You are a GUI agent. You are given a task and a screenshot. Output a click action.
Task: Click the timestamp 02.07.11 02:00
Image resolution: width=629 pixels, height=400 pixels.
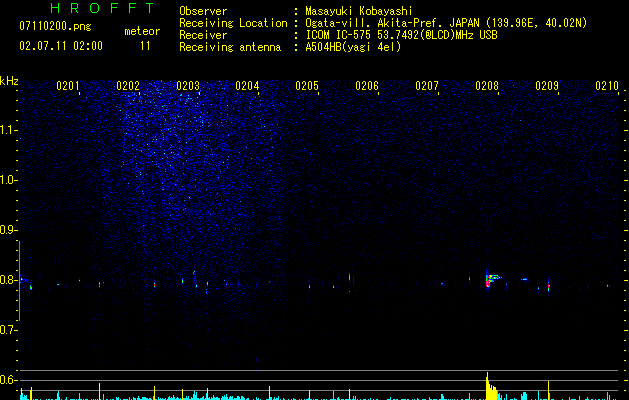tap(61, 46)
